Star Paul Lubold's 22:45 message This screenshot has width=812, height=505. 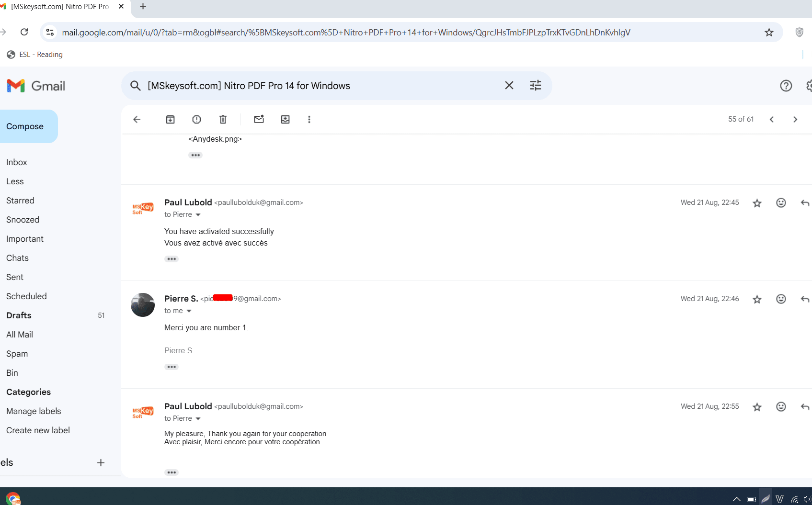coord(757,203)
